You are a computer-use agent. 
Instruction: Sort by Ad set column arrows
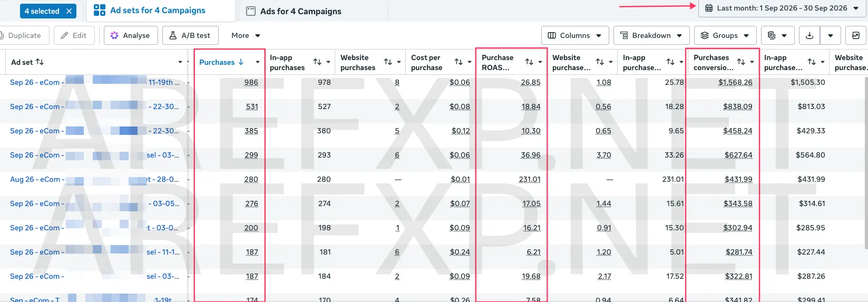pyautogui.click(x=40, y=62)
